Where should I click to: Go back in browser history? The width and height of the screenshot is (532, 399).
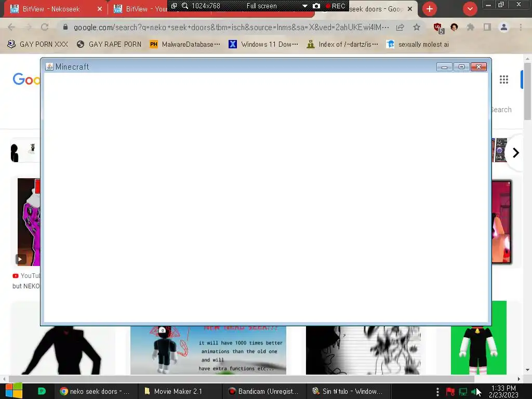11,27
